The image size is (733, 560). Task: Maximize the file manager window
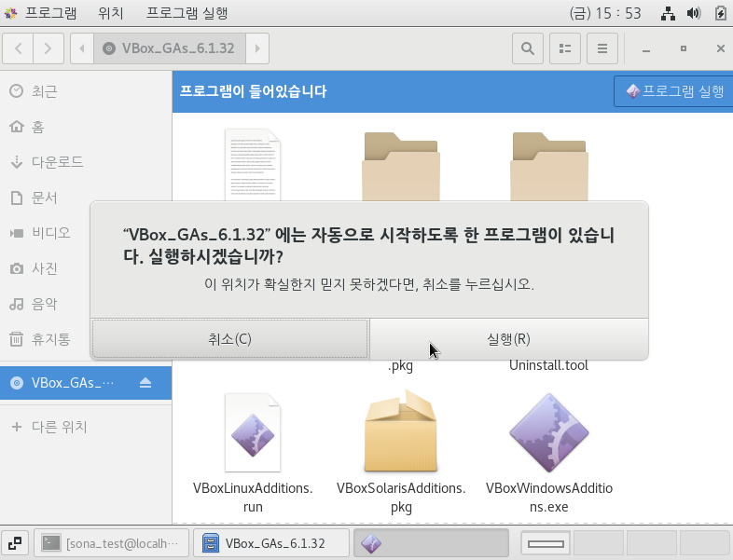(684, 48)
